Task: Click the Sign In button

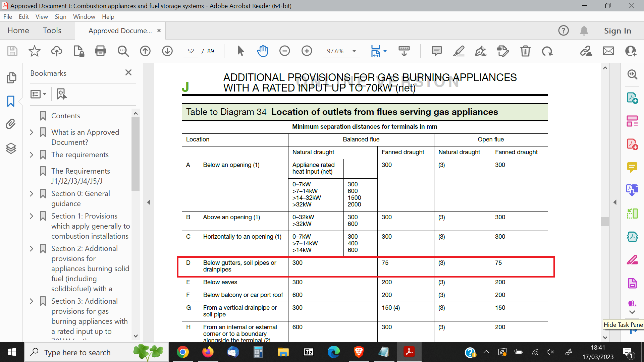Action: coord(618,31)
